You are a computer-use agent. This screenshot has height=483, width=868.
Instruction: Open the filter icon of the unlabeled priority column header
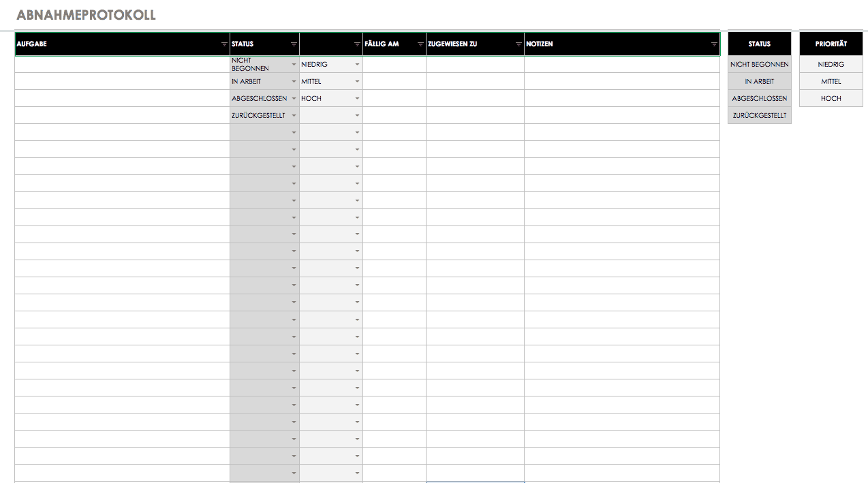[x=357, y=44]
